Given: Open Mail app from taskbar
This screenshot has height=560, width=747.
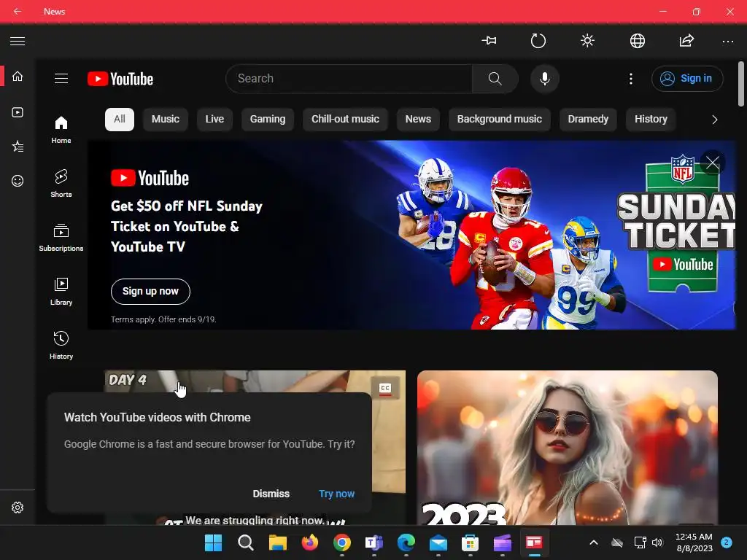Looking at the screenshot, I should 438,542.
